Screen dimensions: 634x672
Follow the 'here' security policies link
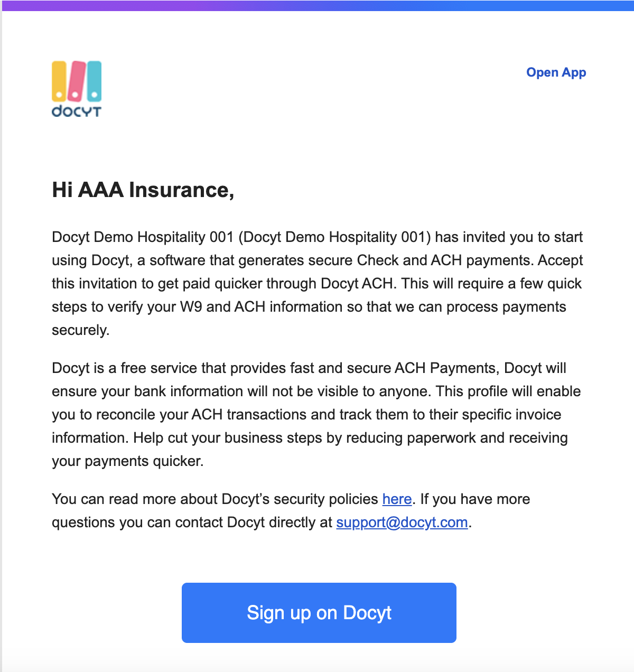click(397, 499)
